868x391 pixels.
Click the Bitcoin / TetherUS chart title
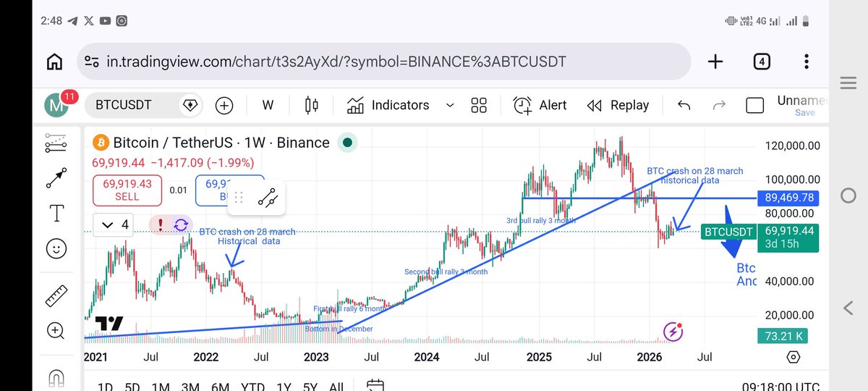[221, 143]
